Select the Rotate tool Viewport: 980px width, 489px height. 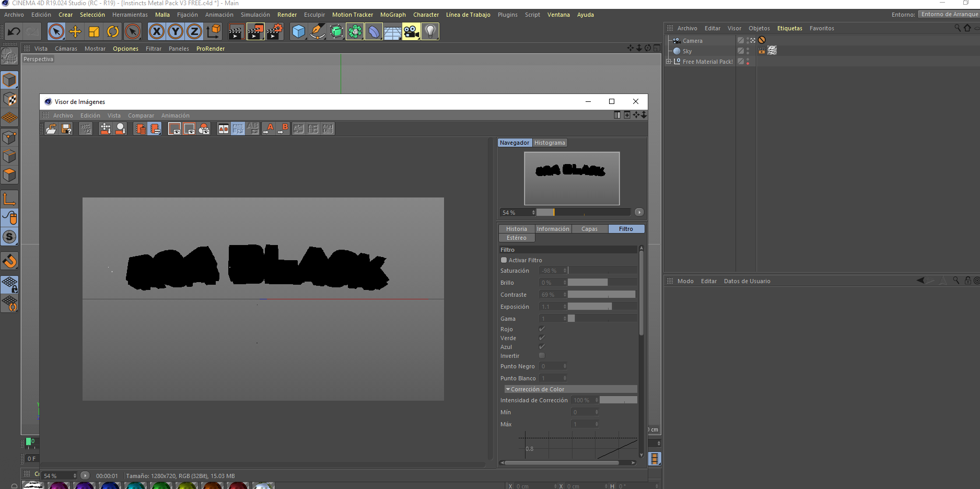[x=113, y=32]
